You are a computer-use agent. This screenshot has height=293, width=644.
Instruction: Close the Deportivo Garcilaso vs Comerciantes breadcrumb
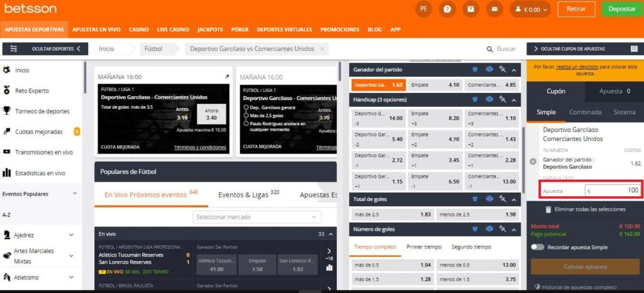[x=322, y=49]
